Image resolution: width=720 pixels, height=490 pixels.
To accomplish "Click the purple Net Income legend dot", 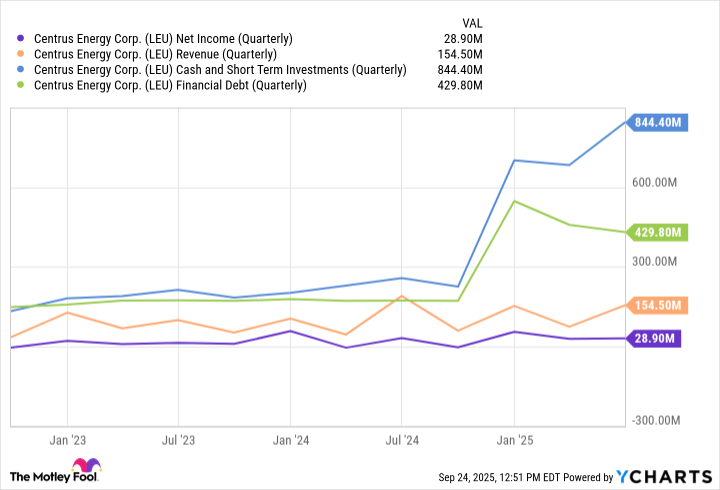I will [x=23, y=39].
